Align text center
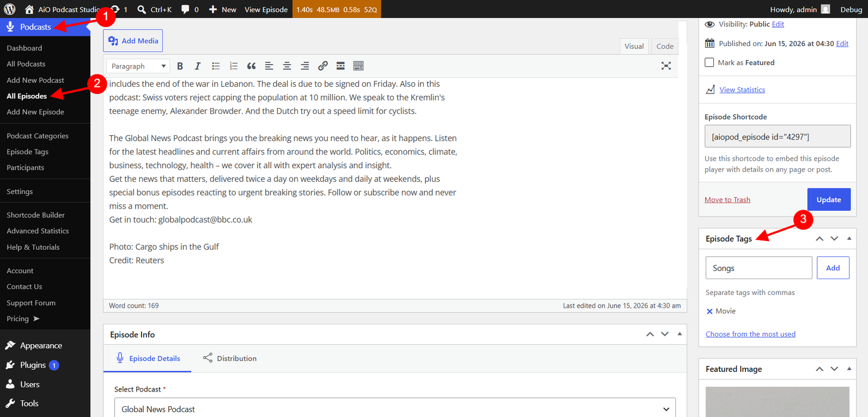The width and height of the screenshot is (868, 417). (287, 66)
